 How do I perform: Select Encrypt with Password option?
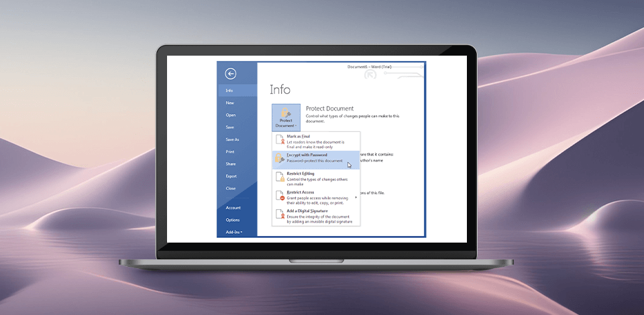point(316,160)
